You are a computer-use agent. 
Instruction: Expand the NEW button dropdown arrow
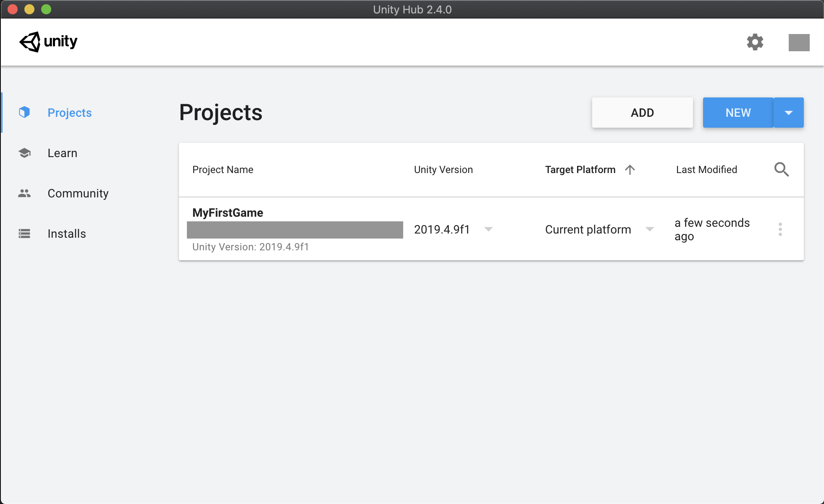[x=788, y=113]
